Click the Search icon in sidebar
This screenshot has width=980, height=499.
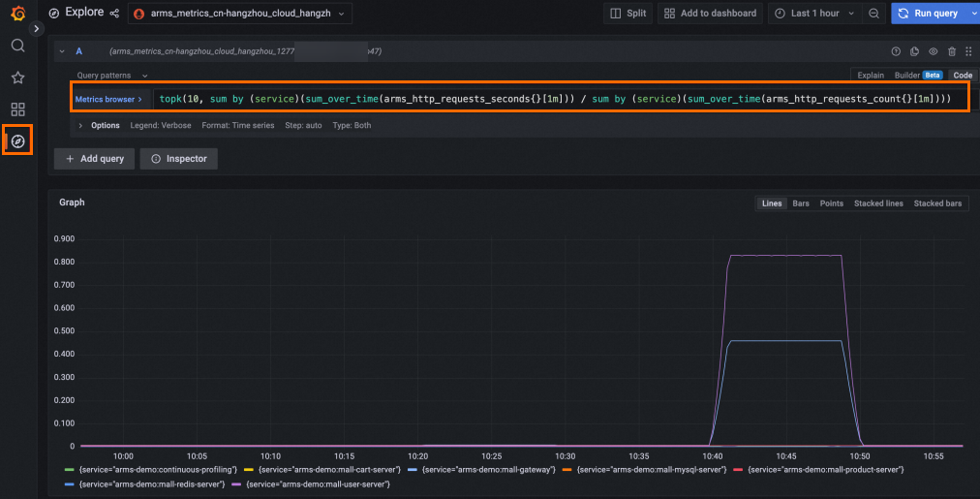coord(17,46)
